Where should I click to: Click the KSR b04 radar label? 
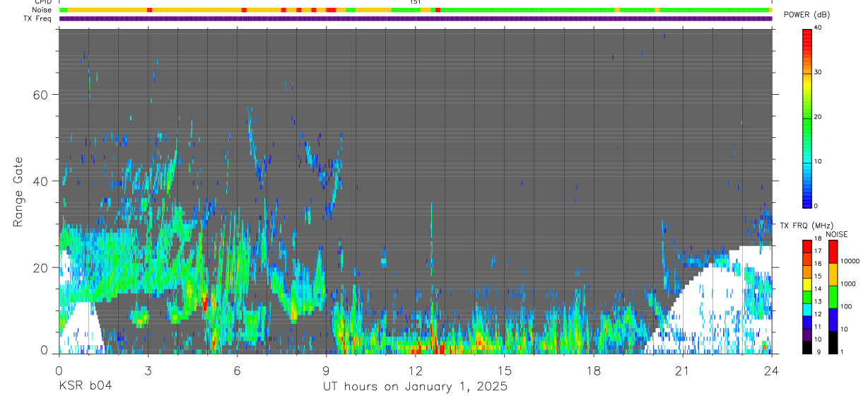(85, 386)
